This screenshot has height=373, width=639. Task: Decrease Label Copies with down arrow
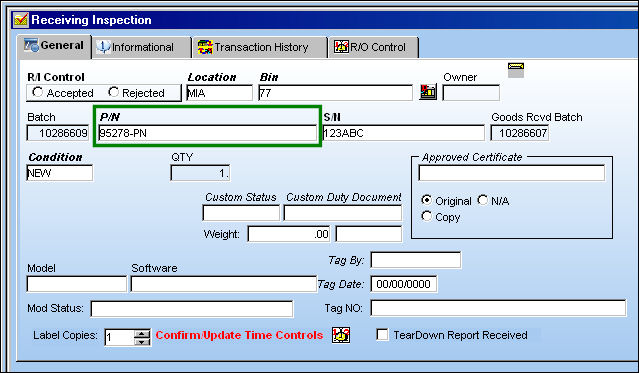(142, 342)
